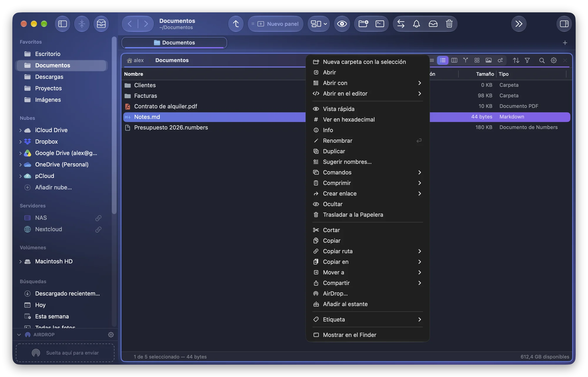Viewport: 588px width, 377px height.
Task: Go to parent folder with up arrow
Action: 236,24
